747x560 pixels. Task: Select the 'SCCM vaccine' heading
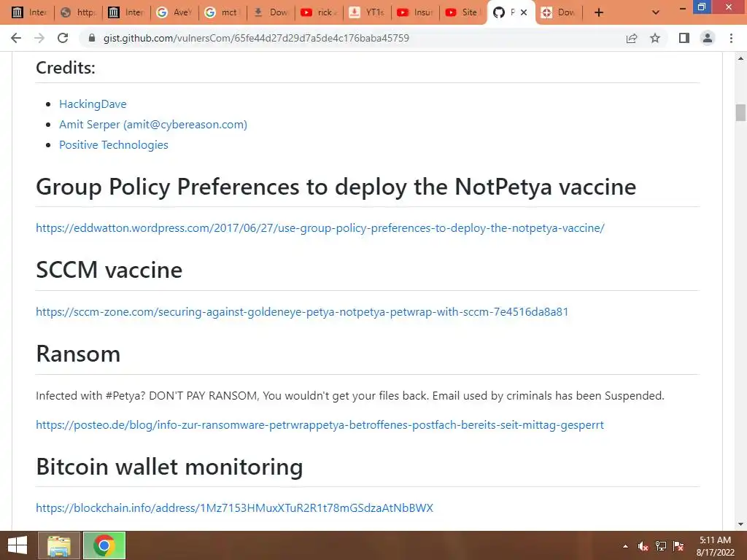[x=109, y=270]
